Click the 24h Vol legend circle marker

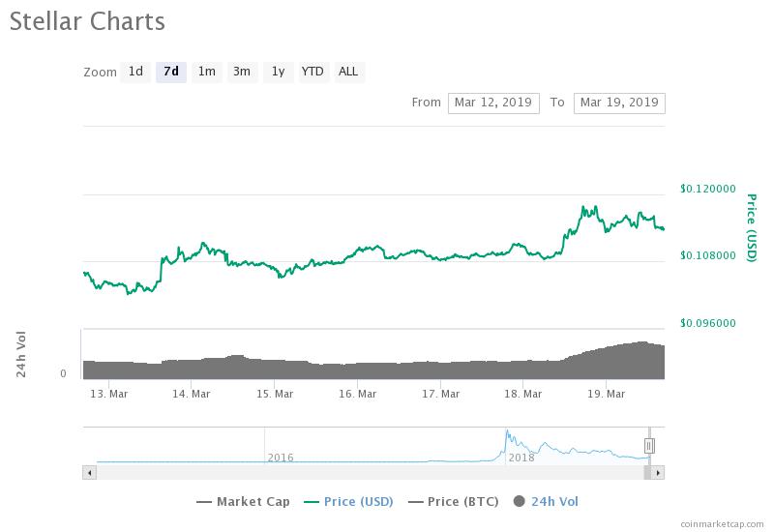click(519, 501)
